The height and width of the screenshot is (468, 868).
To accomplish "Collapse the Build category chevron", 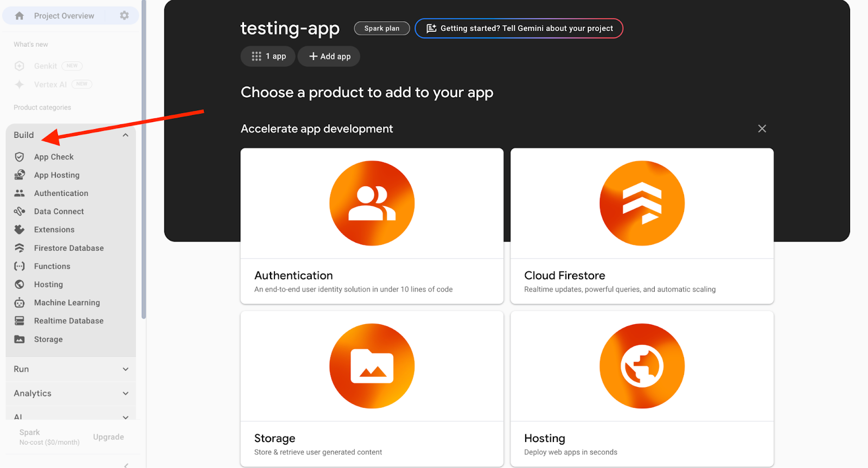I will (x=125, y=135).
